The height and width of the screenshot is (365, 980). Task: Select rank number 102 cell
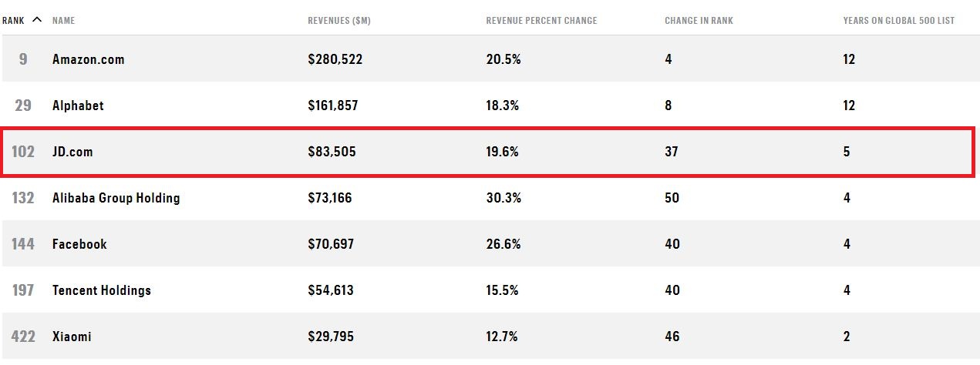click(x=23, y=152)
